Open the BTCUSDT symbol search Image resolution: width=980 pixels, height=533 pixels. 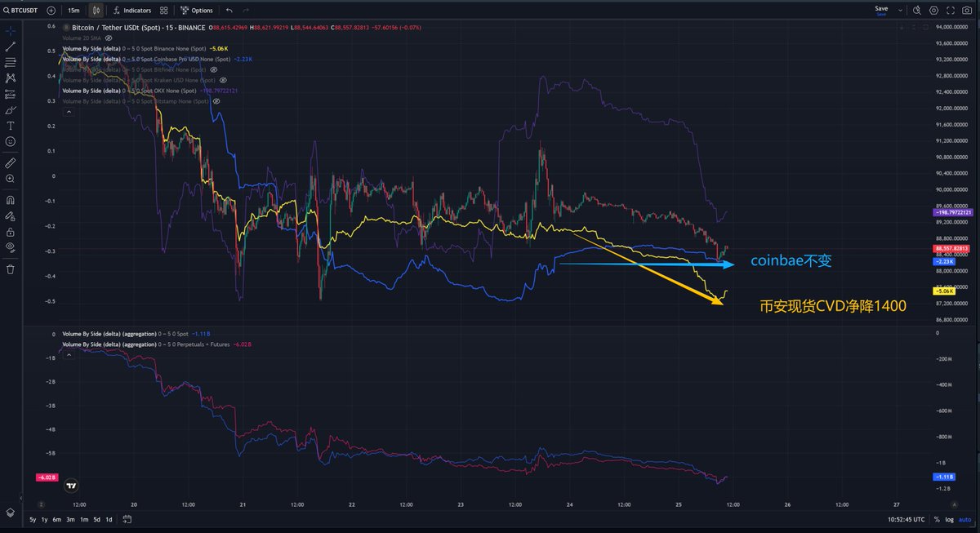(x=21, y=11)
